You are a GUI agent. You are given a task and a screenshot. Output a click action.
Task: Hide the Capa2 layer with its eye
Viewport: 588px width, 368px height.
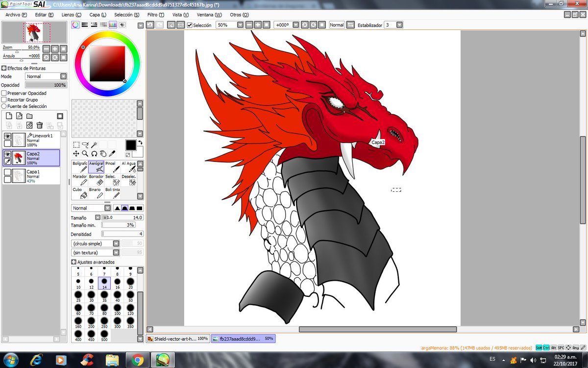(x=7, y=154)
